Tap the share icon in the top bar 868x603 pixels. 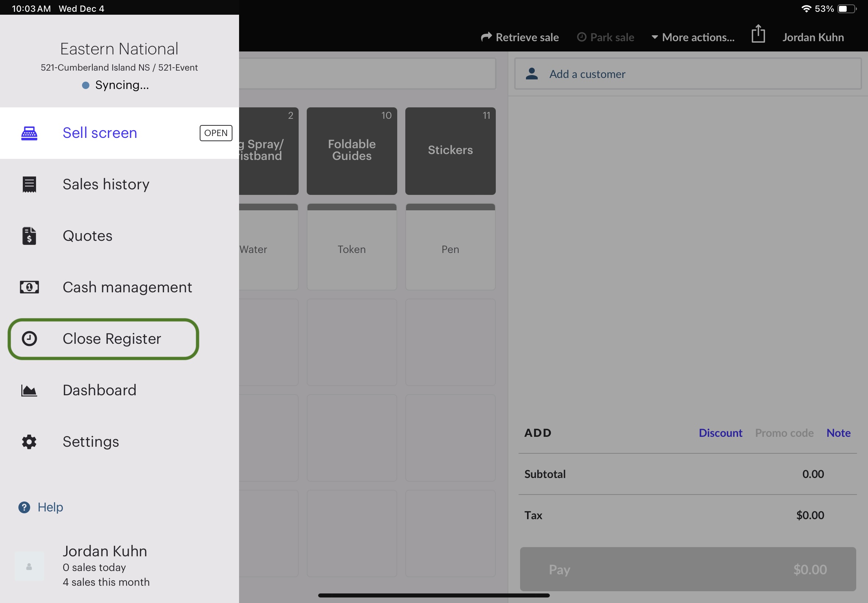(758, 34)
